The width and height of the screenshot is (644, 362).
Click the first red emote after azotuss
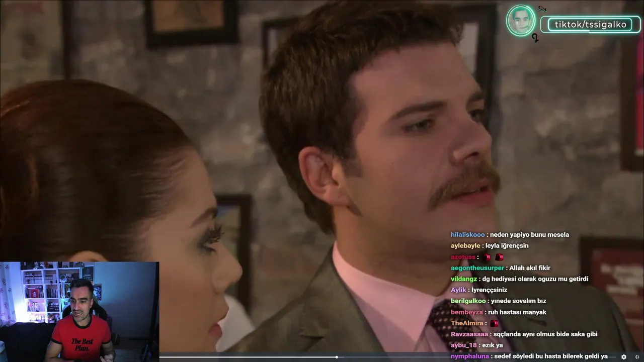[487, 257]
